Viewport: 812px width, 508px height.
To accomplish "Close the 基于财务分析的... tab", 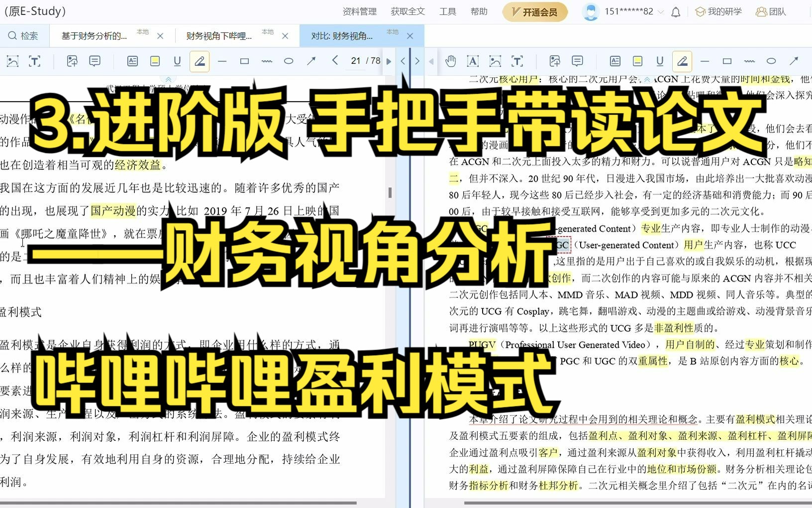I will [160, 36].
